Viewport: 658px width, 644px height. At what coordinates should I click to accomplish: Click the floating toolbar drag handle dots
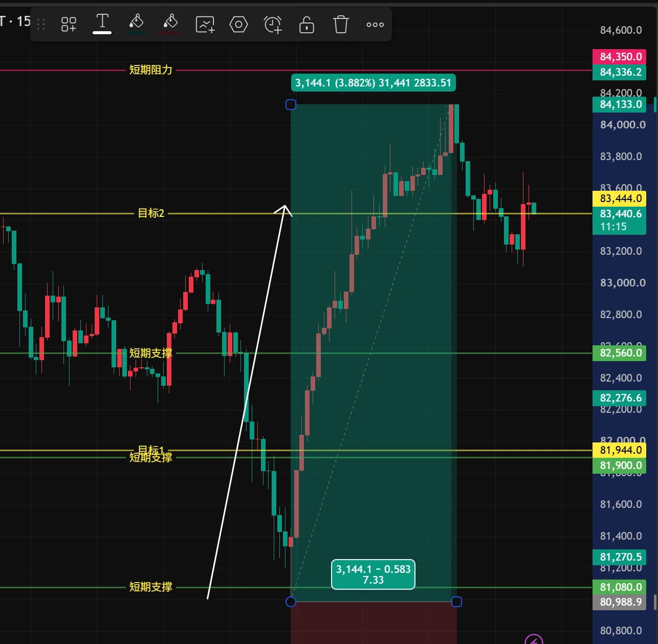click(41, 24)
